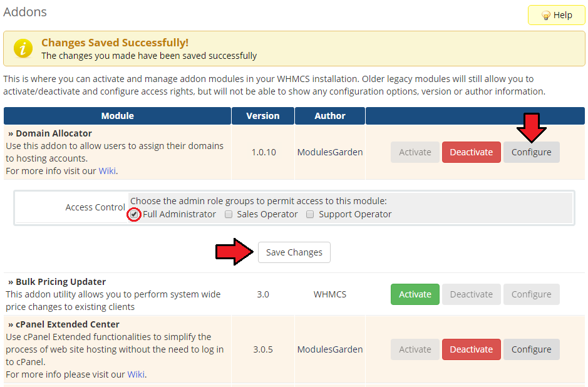This screenshot has width=588, height=387.
Task: Click the info icon in the success notice
Action: pos(23,49)
